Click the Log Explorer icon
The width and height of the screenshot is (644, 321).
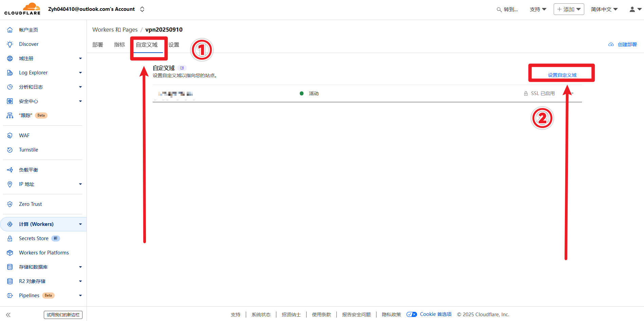tap(10, 73)
